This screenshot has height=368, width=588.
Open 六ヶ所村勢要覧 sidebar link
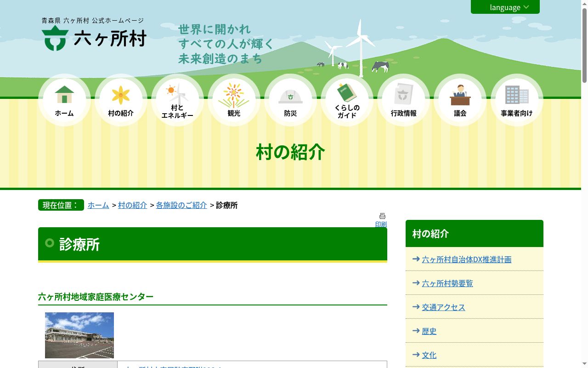pos(447,283)
